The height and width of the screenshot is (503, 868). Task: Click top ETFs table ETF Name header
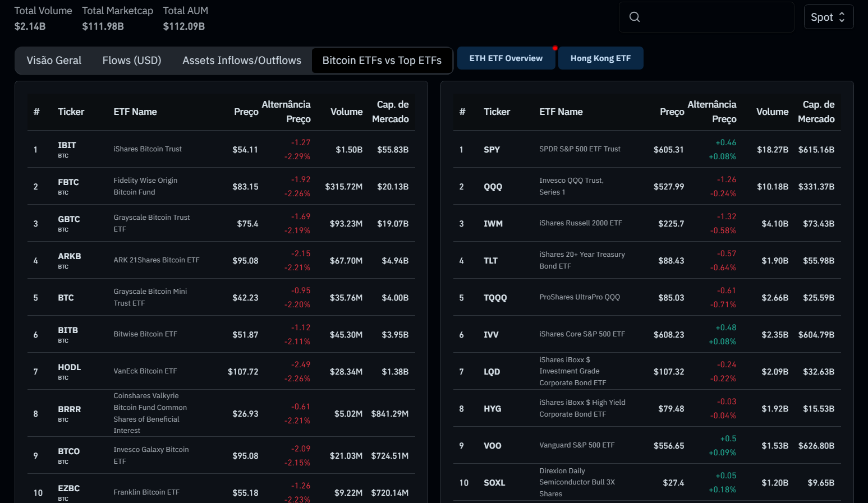point(561,112)
